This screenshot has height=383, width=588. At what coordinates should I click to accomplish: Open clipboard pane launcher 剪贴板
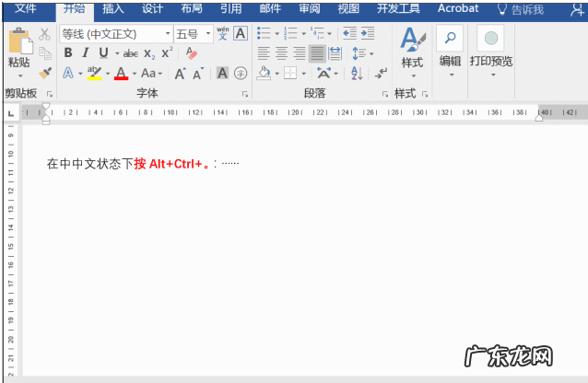(x=50, y=94)
